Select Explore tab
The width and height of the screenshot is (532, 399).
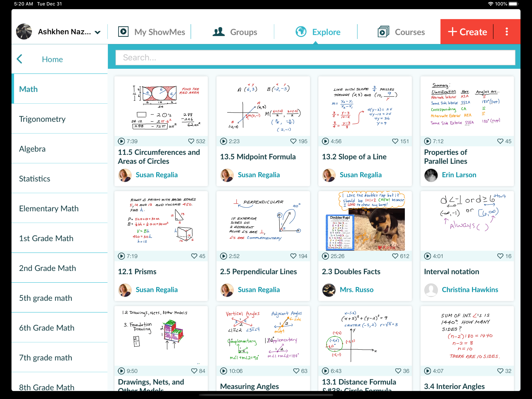click(x=318, y=32)
